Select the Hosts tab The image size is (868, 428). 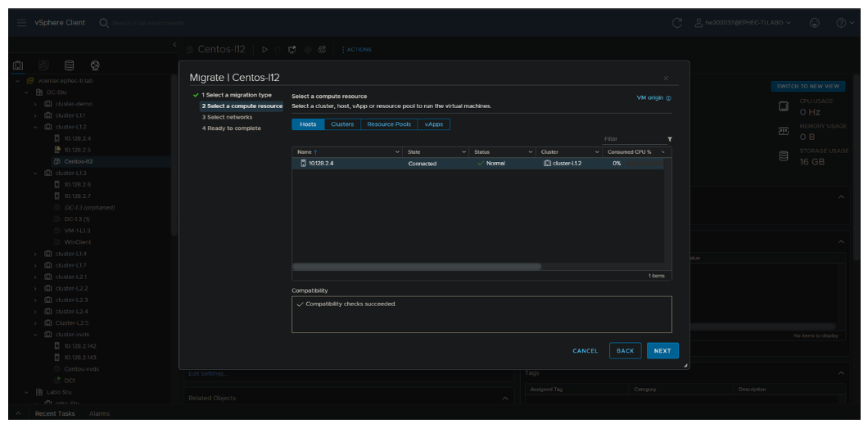(308, 124)
